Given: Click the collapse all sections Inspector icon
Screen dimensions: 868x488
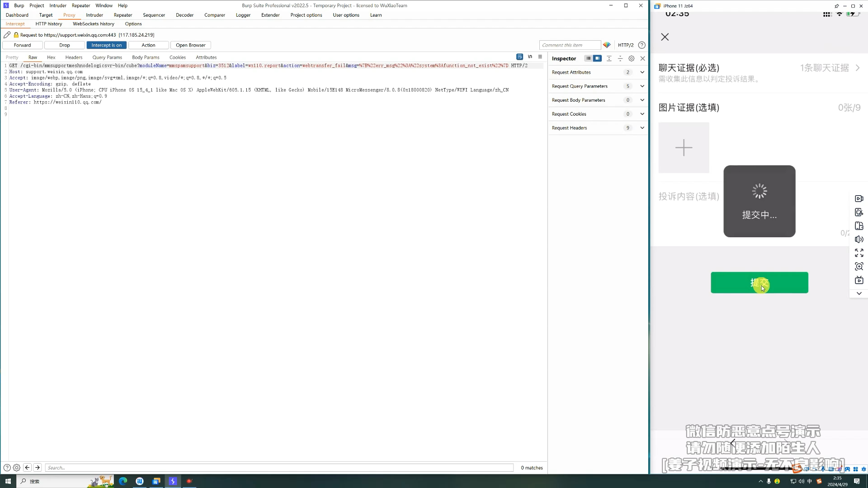Looking at the screenshot, I should [x=620, y=58].
